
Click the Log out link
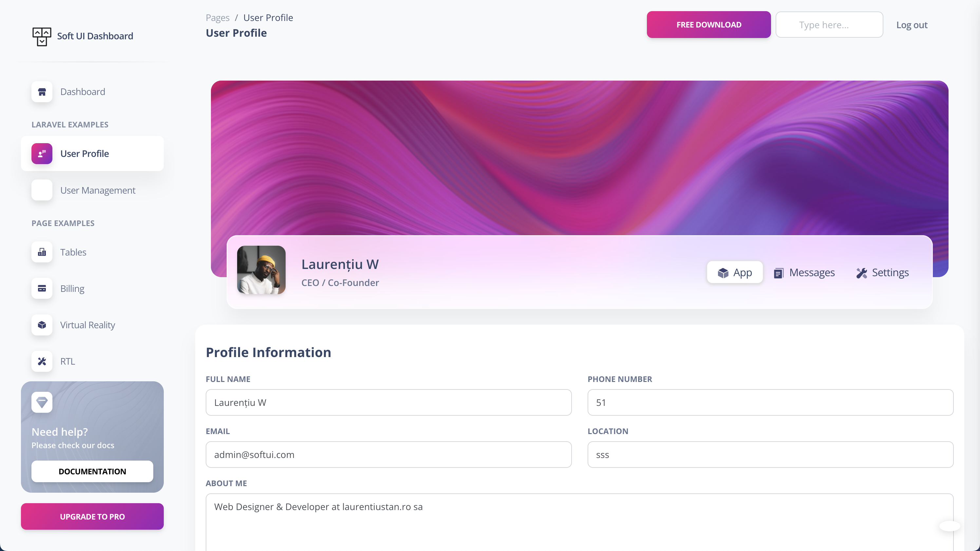[912, 25]
